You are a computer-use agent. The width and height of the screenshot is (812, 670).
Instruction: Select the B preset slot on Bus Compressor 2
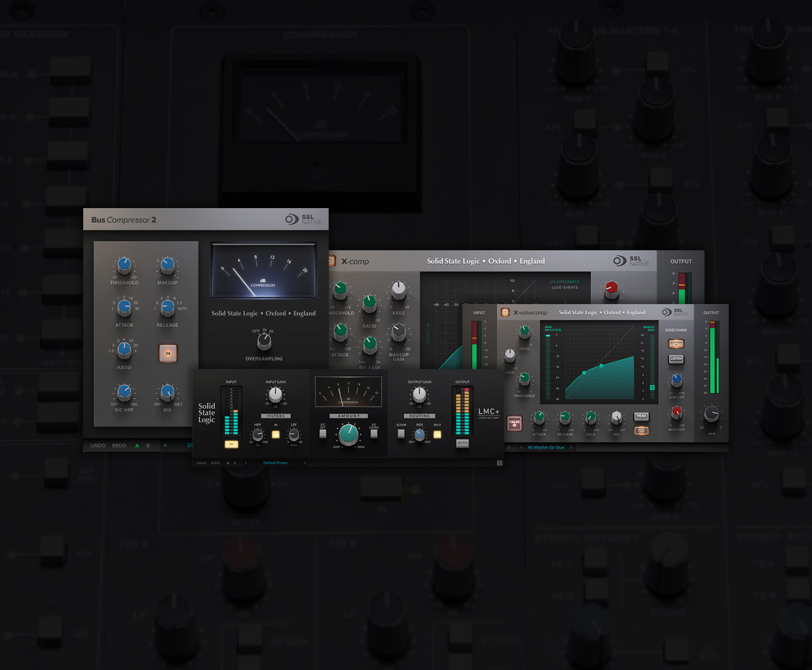click(148, 446)
